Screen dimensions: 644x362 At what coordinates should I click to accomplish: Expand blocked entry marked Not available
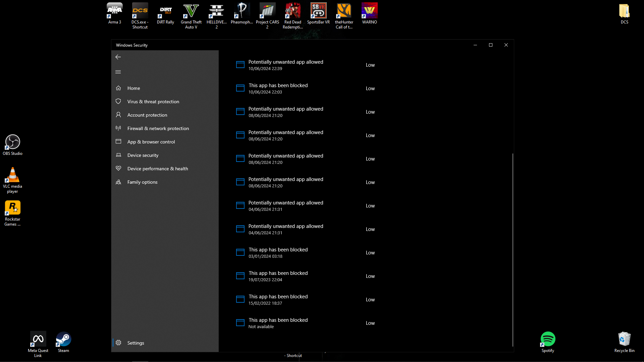click(305, 323)
